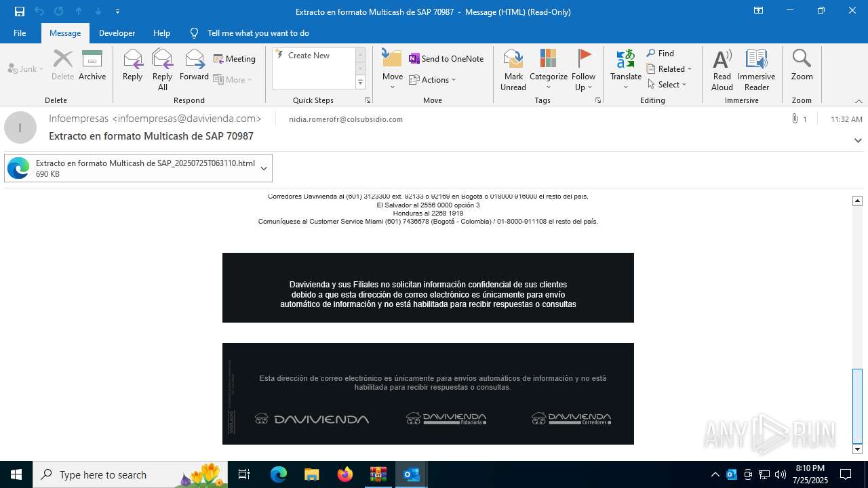Expand the message header details
The width and height of the screenshot is (868, 488).
tap(858, 140)
